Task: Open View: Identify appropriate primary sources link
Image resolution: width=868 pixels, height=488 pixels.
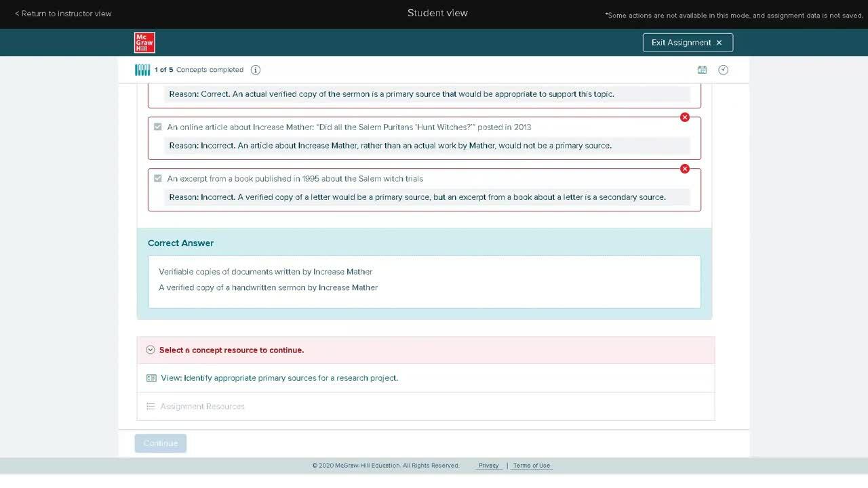Action: (x=279, y=378)
